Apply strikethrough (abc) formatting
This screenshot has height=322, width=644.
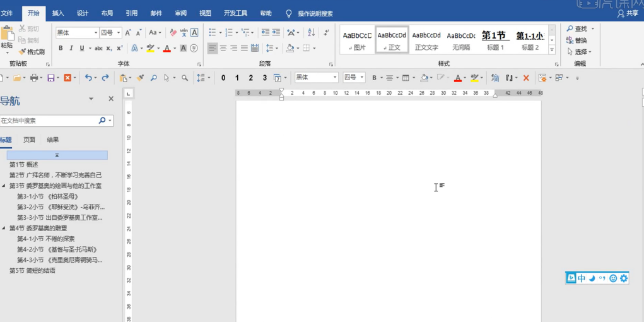click(98, 48)
